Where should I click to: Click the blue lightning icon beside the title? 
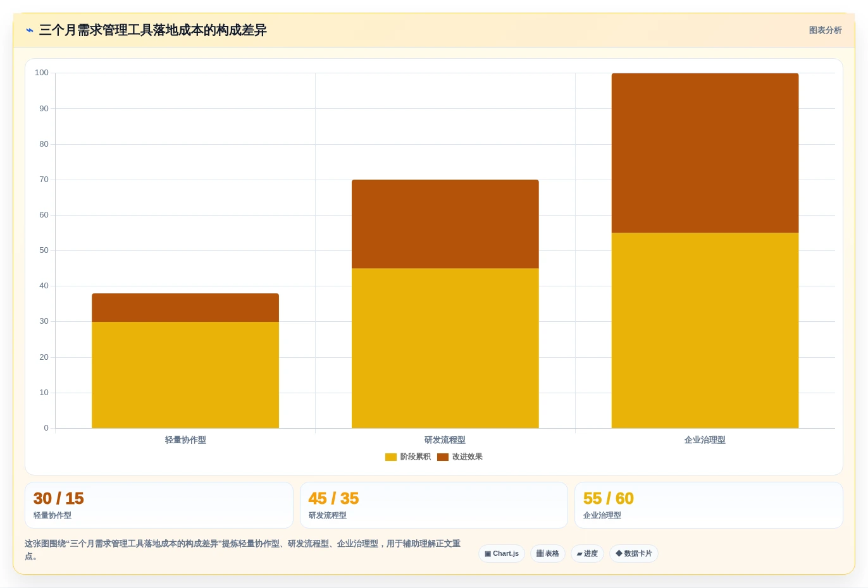tap(30, 30)
